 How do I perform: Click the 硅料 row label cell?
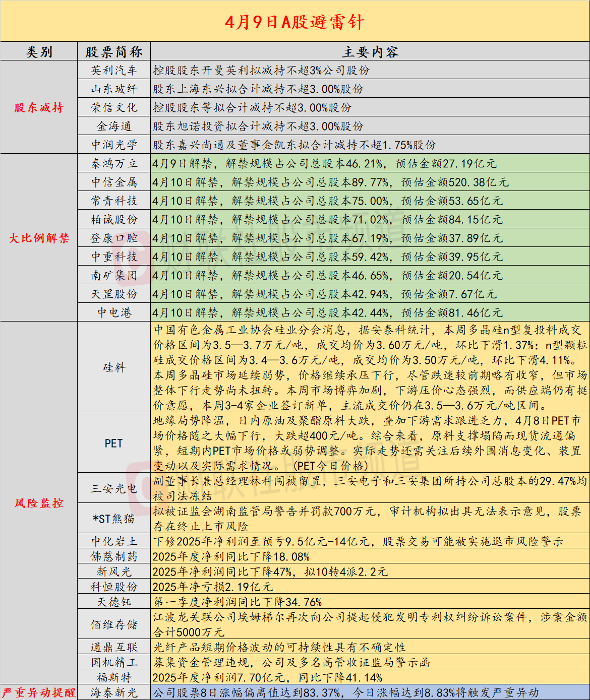click(114, 367)
